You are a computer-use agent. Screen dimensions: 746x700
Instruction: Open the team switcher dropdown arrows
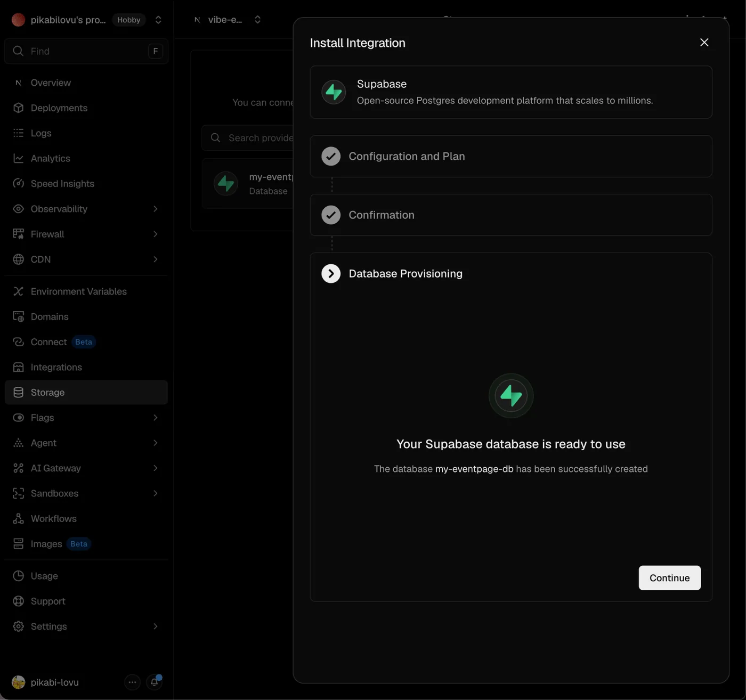point(158,20)
